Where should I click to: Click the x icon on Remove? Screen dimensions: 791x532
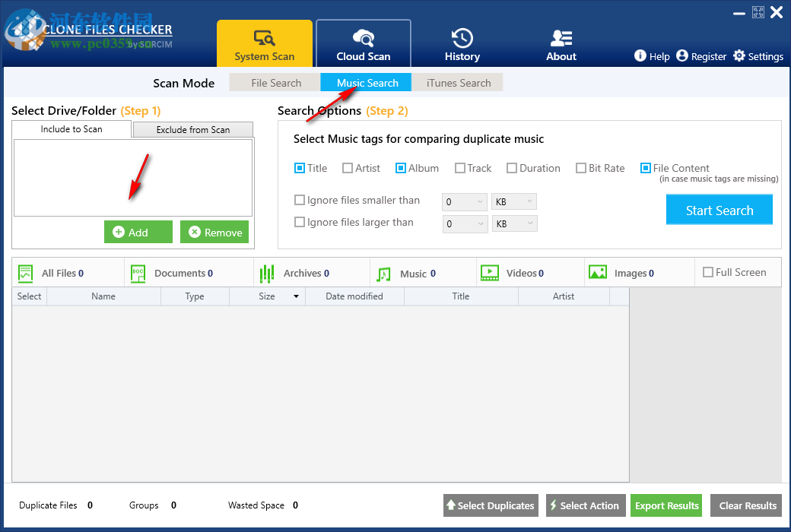[x=195, y=232]
